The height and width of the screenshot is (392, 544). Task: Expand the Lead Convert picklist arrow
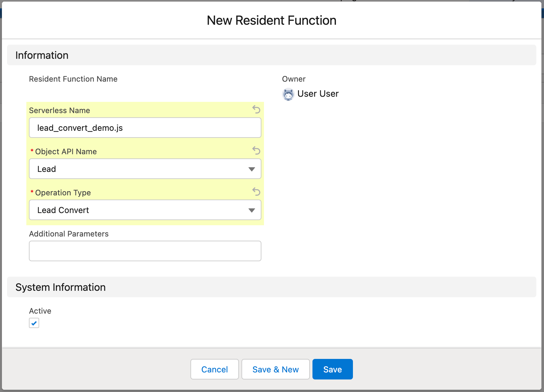(252, 210)
